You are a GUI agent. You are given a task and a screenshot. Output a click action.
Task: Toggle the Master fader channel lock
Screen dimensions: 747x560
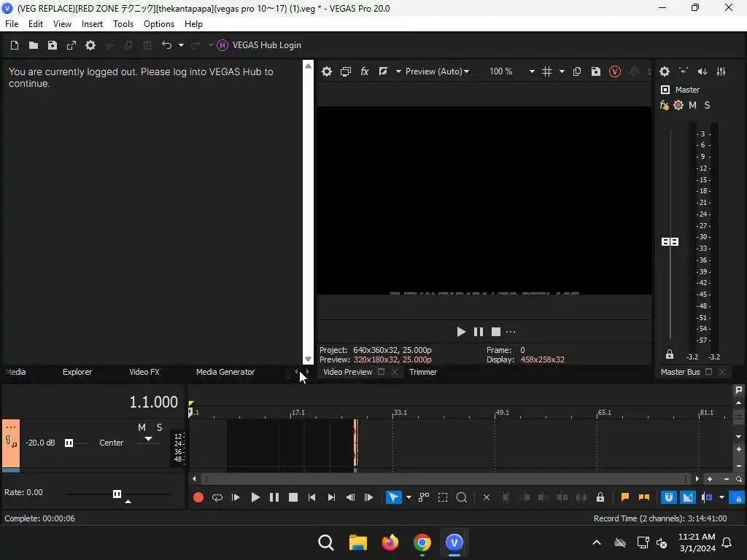670,354
